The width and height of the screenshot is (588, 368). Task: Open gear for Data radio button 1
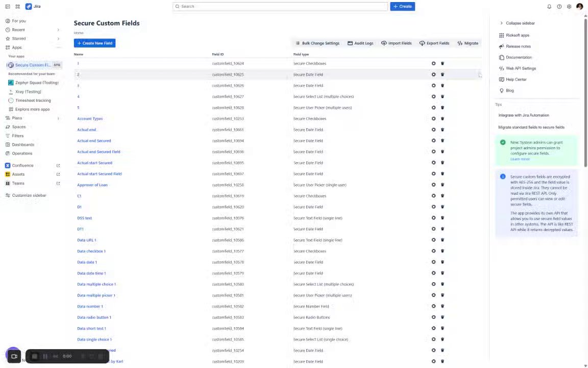click(x=433, y=317)
